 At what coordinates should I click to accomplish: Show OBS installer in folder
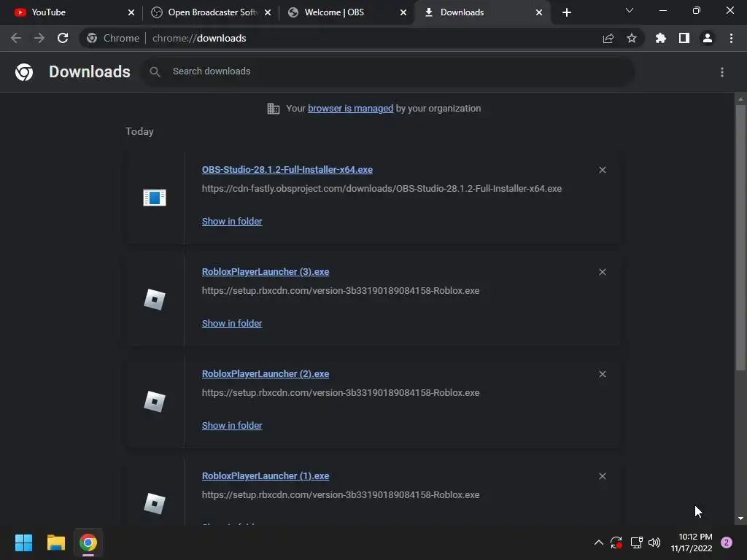232,222
